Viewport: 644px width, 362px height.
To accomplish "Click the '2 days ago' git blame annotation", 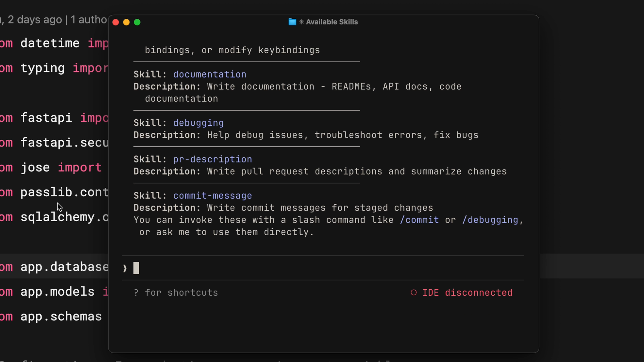I will (x=35, y=19).
